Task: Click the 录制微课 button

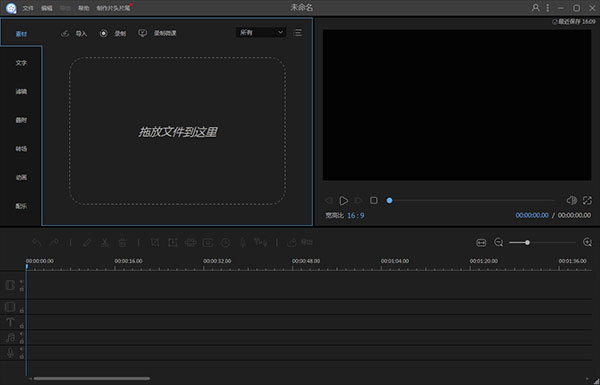Action: [x=157, y=33]
